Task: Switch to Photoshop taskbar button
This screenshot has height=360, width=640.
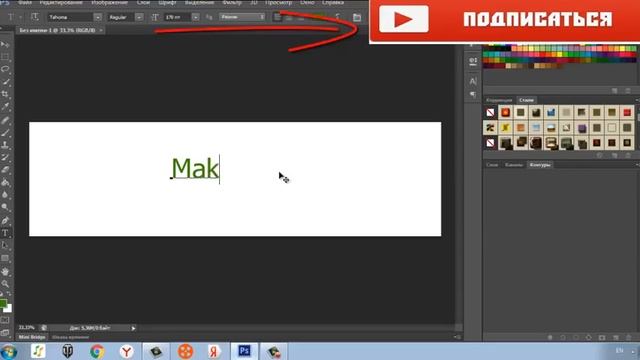Action: coord(244,351)
